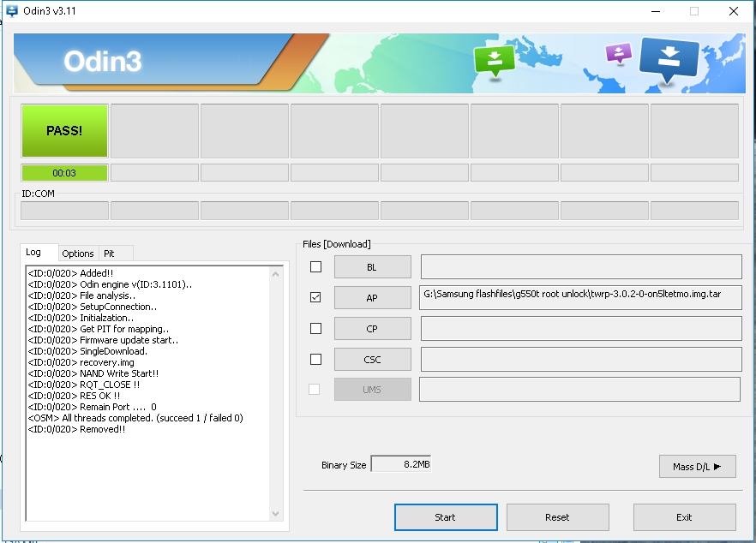Click the AP path field with twrp tar

pos(581,297)
